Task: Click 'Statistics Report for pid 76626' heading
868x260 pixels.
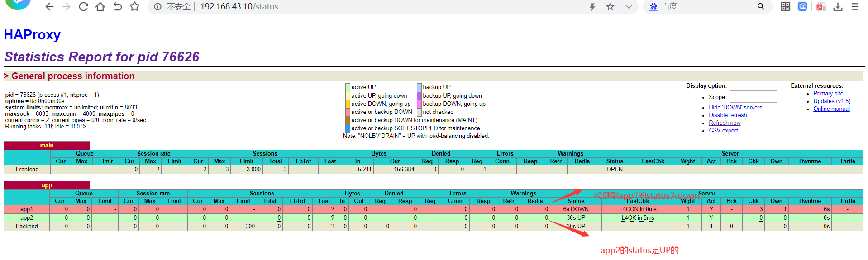Action: pyautogui.click(x=102, y=57)
